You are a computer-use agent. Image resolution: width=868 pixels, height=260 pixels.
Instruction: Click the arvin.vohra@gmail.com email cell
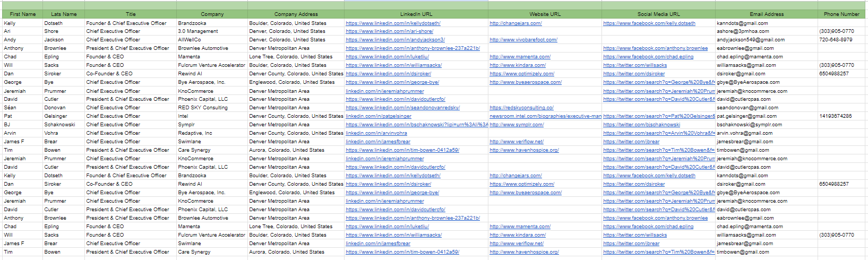point(767,133)
